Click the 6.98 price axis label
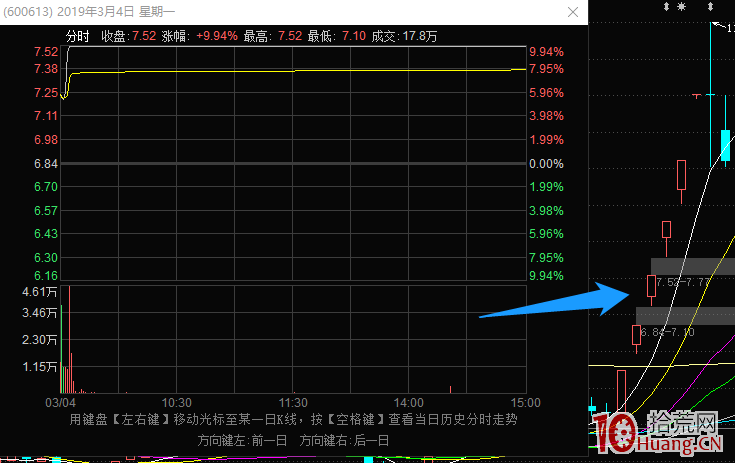This screenshot has height=463, width=735. 46,140
